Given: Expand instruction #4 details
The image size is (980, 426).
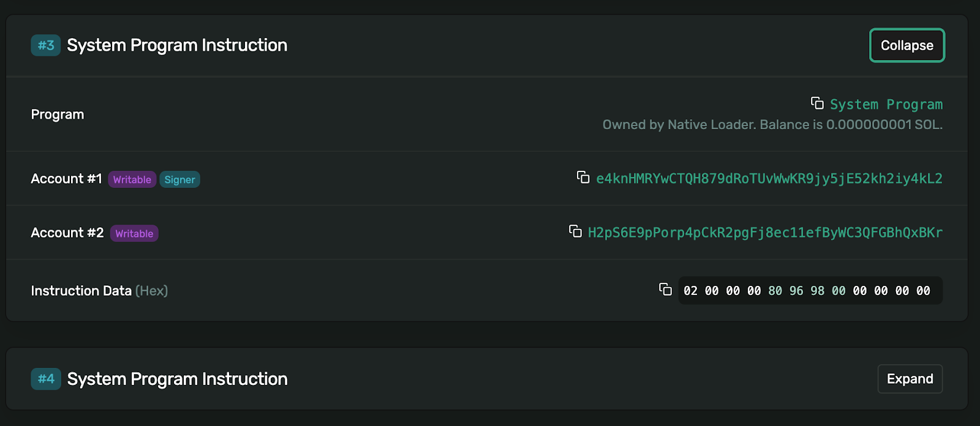Looking at the screenshot, I should pos(910,379).
